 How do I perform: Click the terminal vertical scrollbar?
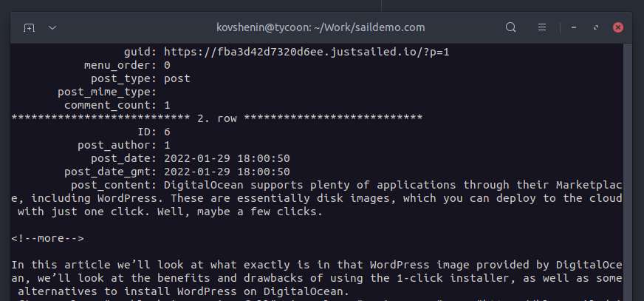(627, 173)
